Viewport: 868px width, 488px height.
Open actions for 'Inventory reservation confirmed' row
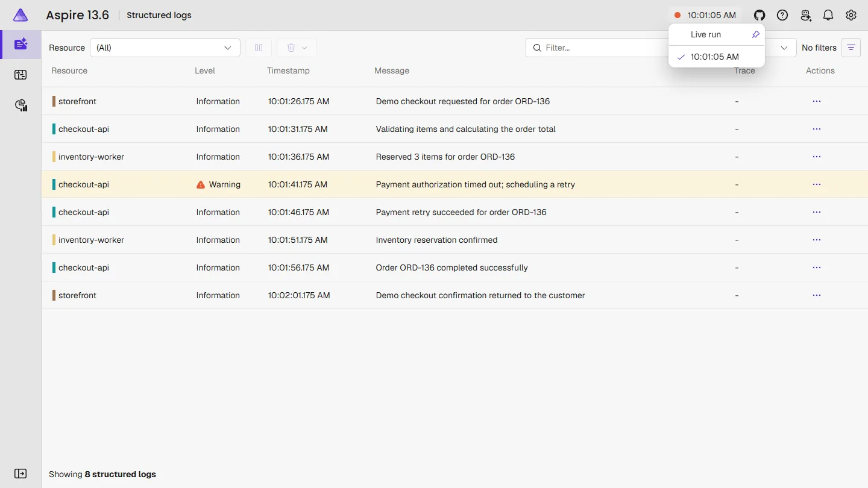[817, 240]
